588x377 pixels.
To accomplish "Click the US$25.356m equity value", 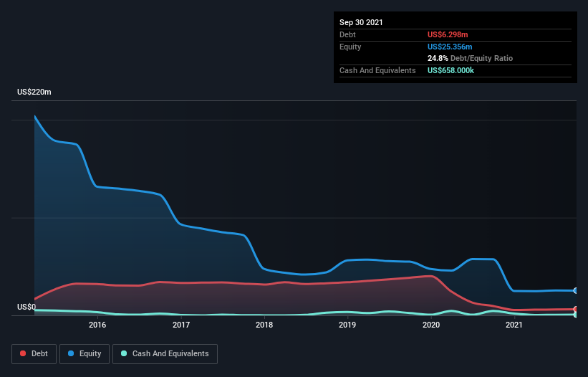I will (x=450, y=47).
